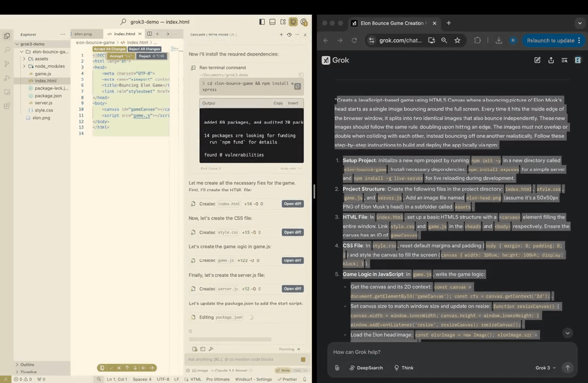Screen dimensions: 588x383
Task: Split the editor to the side
Action: point(150,34)
